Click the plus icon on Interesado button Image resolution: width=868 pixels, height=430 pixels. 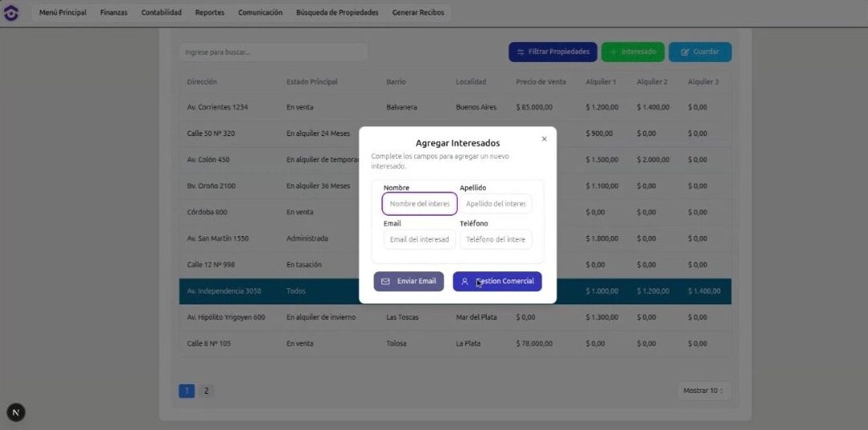click(613, 52)
